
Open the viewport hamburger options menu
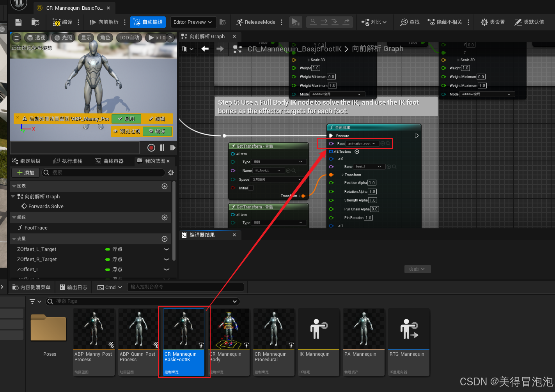point(16,38)
